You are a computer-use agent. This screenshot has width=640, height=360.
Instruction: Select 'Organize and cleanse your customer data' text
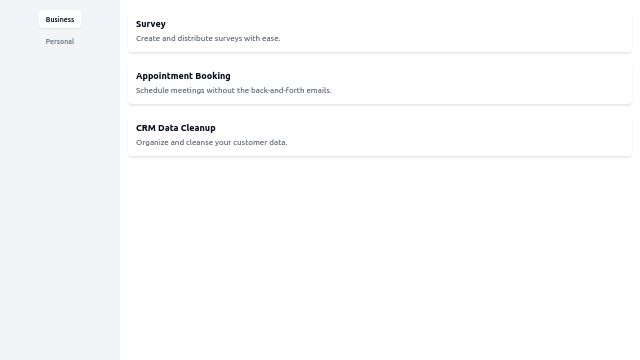point(211,142)
